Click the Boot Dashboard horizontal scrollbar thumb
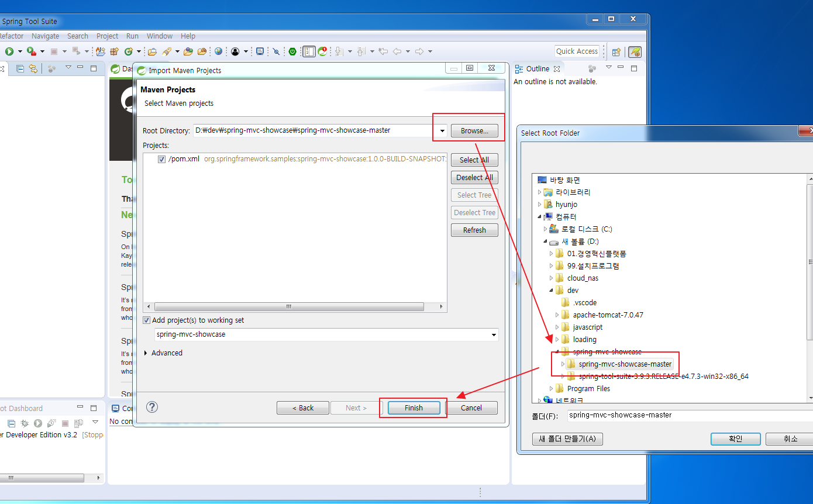 tap(42, 478)
